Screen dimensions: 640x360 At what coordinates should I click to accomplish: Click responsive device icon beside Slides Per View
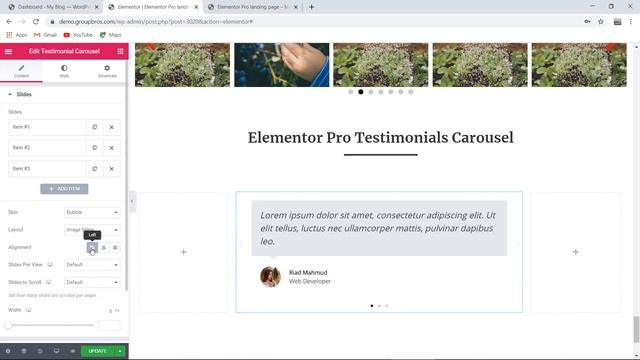50,264
